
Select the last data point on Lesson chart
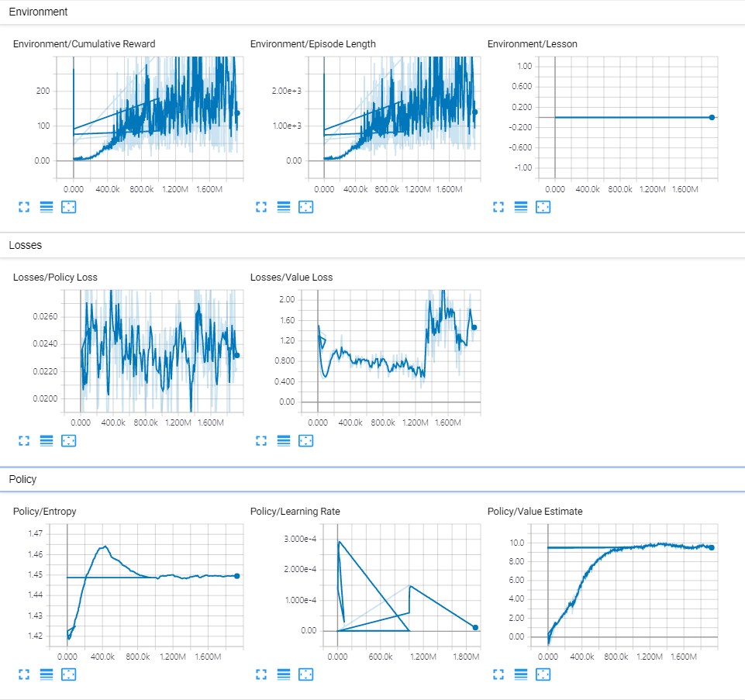(712, 117)
